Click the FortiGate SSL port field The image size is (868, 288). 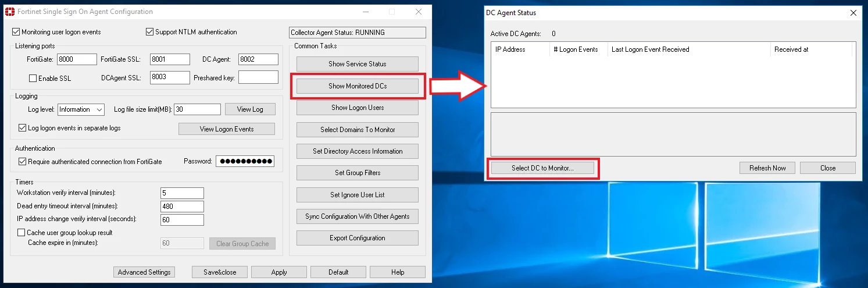point(170,59)
